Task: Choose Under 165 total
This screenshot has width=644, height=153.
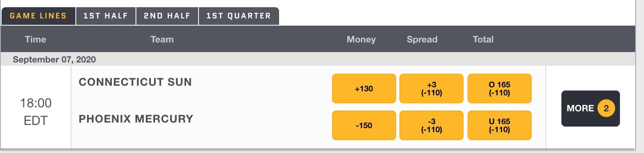Action: click(x=499, y=125)
